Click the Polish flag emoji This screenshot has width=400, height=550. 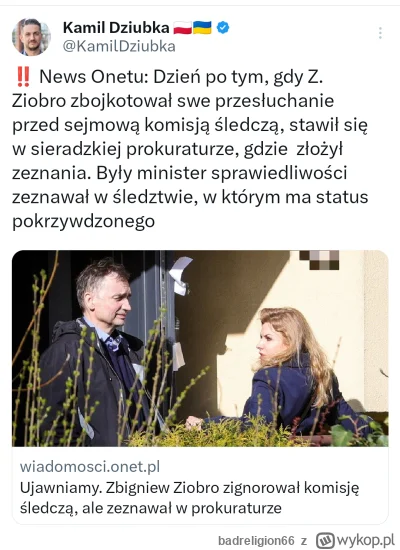(182, 28)
